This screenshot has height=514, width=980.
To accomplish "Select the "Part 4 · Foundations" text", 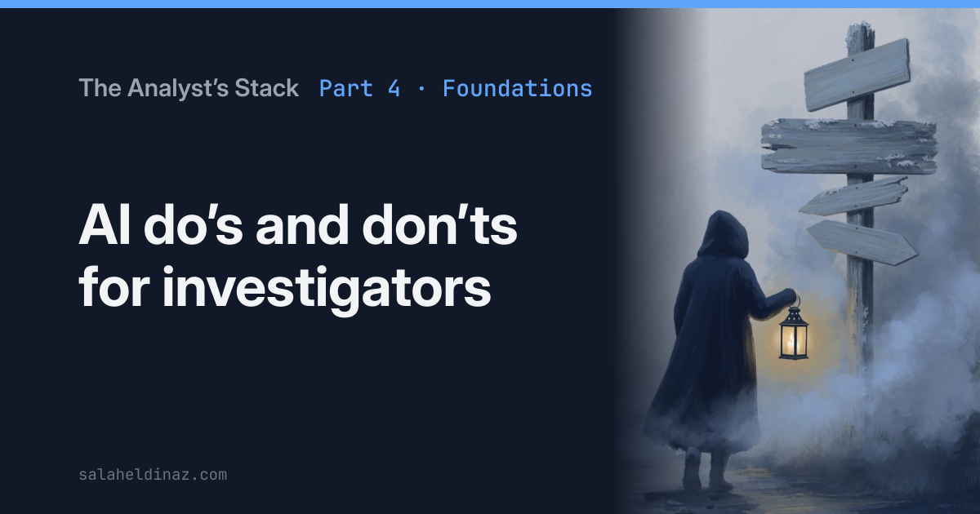I will click(456, 88).
